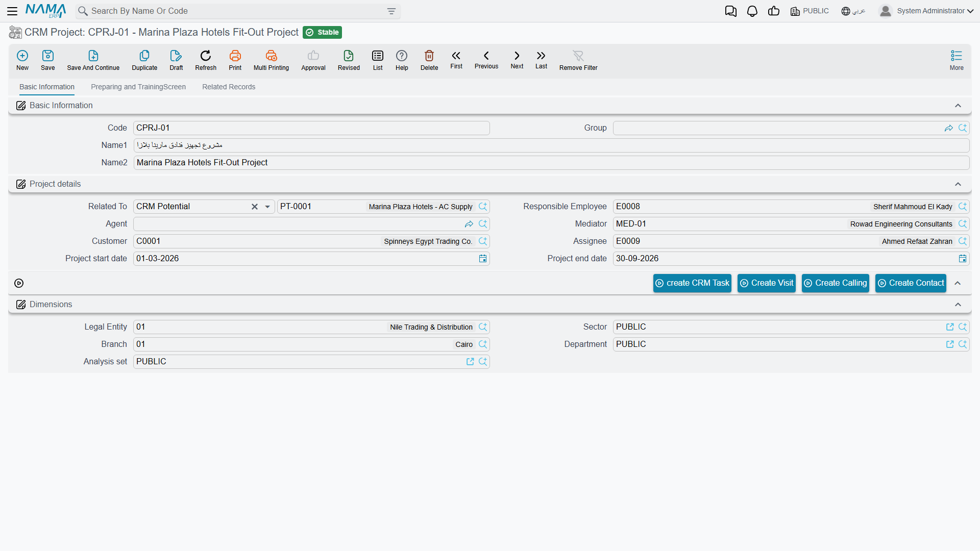Look up Responsible Employee search icon
This screenshot has width=980, height=551.
[x=963, y=207]
